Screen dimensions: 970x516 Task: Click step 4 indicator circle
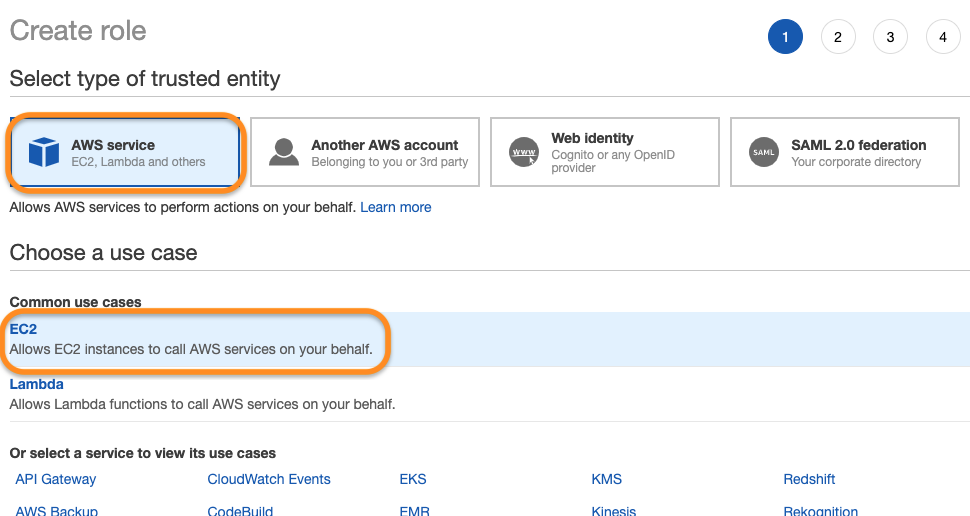click(943, 38)
